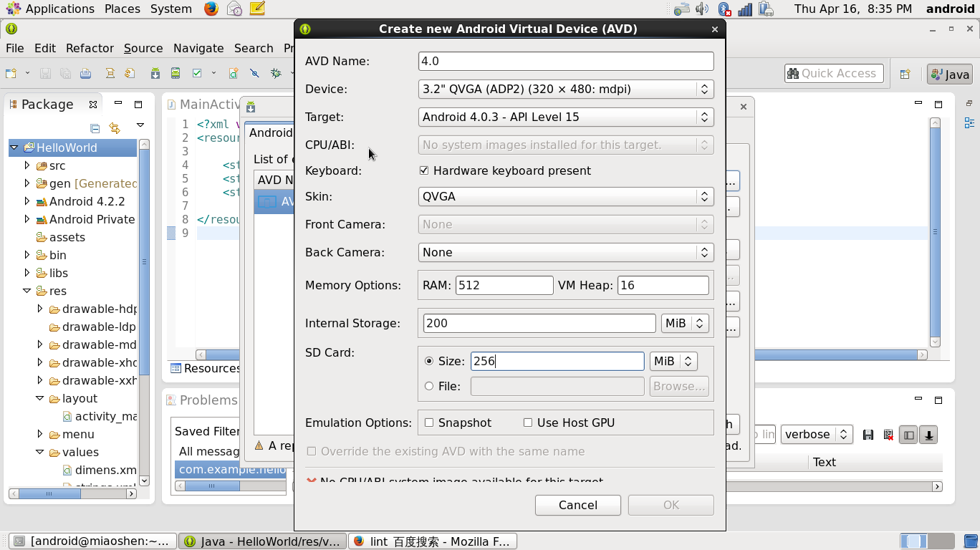Switch to Mozilla Firefox taskbar button
This screenshot has height=550, width=980.
pos(433,541)
